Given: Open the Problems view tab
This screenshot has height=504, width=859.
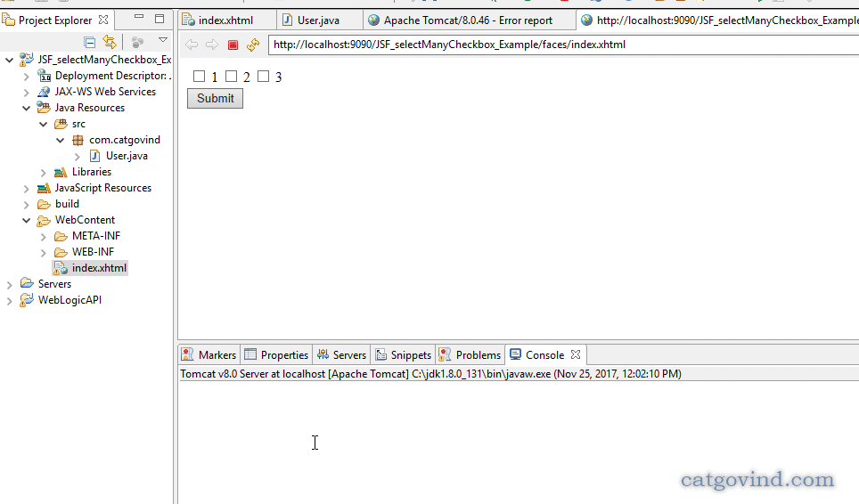Looking at the screenshot, I should [470, 355].
